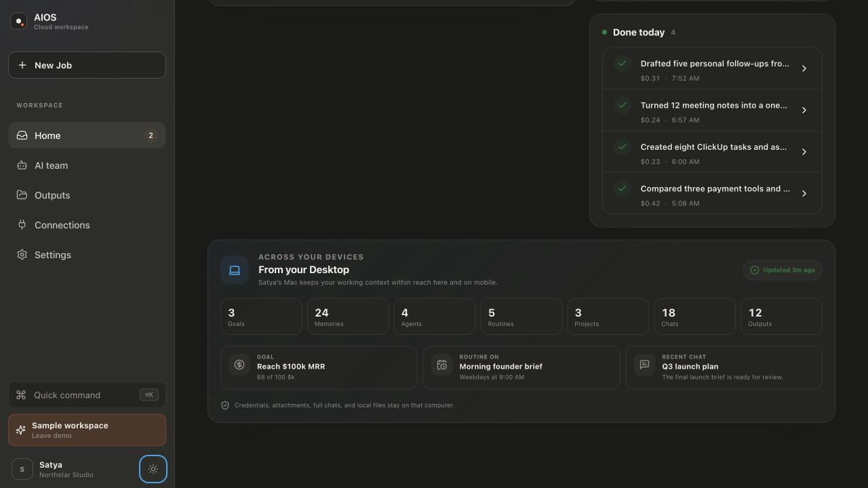Expand the Compared three payment tools row
Image resolution: width=868 pixels, height=488 pixels.
(x=712, y=194)
